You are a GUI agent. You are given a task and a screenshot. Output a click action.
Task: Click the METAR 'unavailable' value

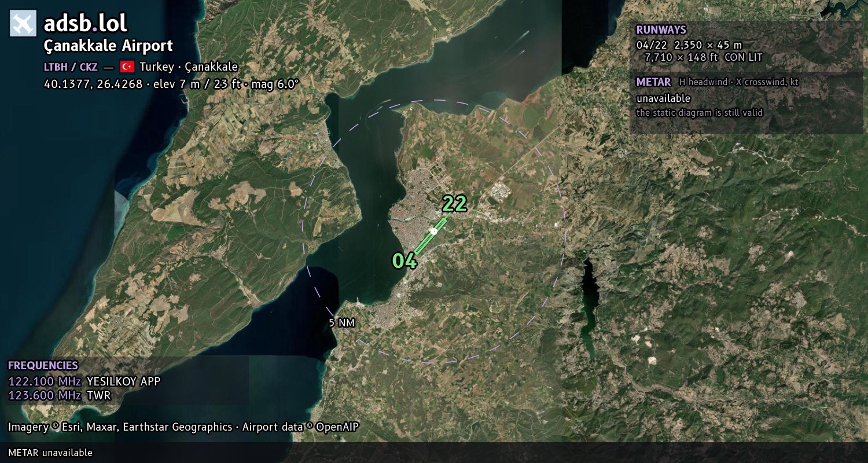[x=663, y=98]
